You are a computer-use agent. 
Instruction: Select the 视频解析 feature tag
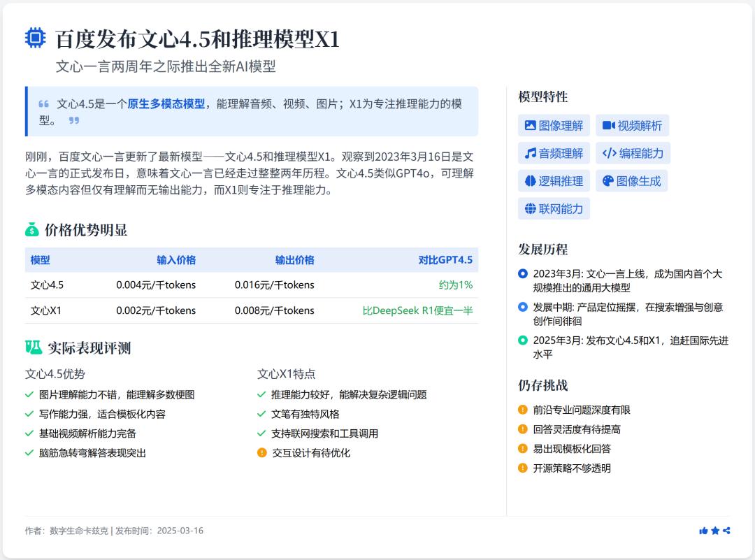[632, 126]
